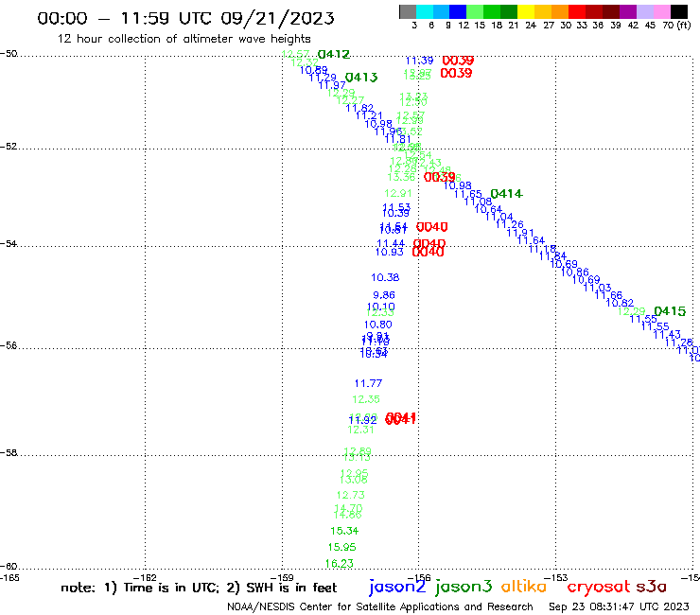Pick the purple swatch in the color scale

[x=628, y=11]
